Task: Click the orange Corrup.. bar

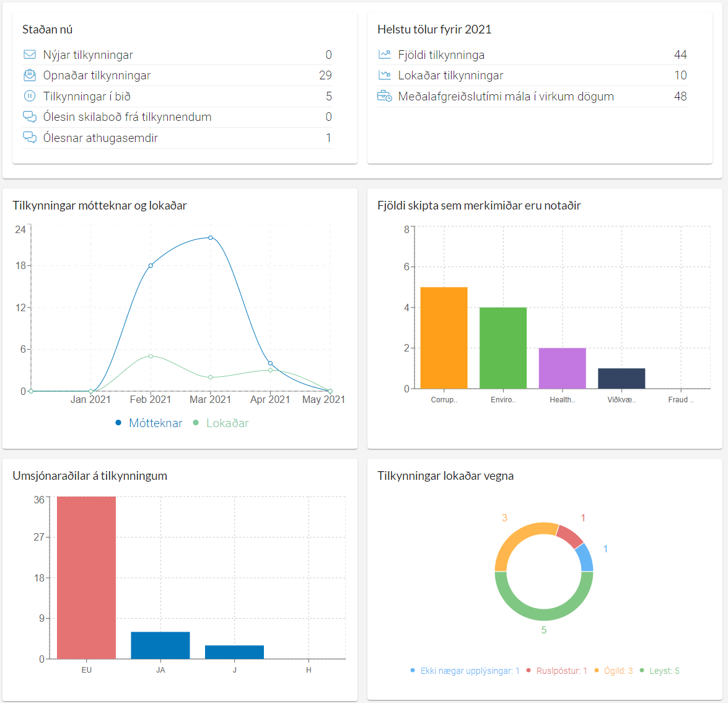Action: [444, 338]
